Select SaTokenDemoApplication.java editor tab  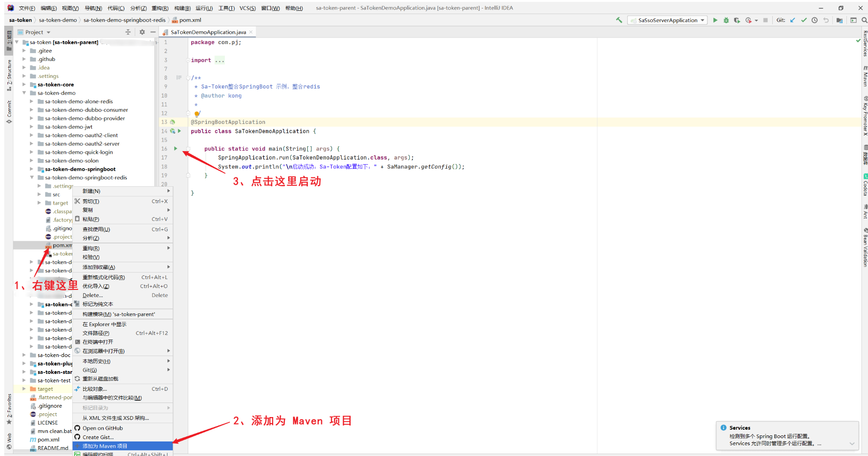tap(208, 32)
